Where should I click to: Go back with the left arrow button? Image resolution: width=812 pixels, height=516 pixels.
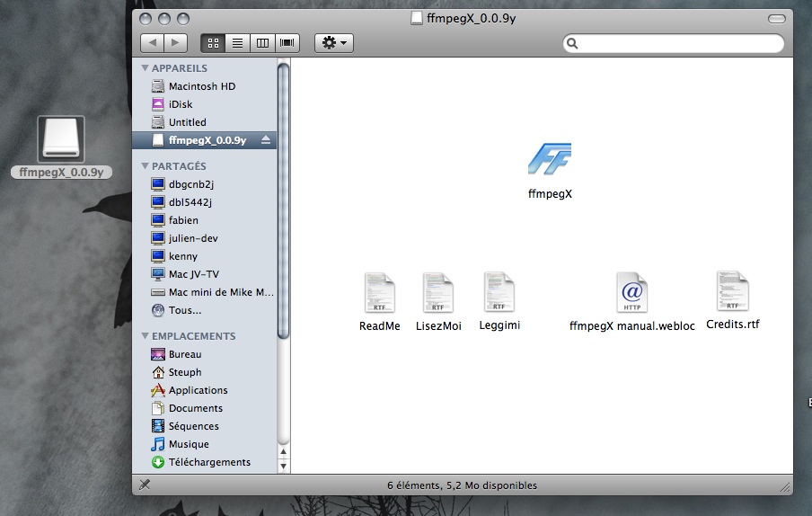153,42
